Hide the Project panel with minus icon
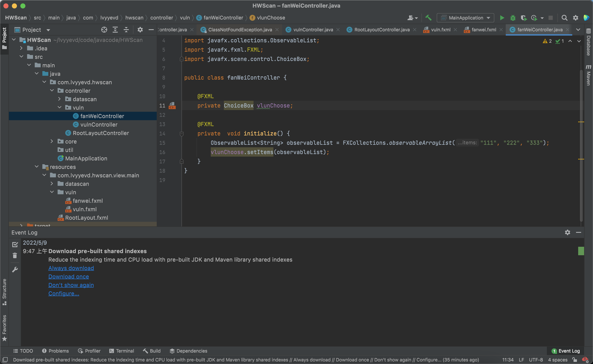 [x=151, y=30]
